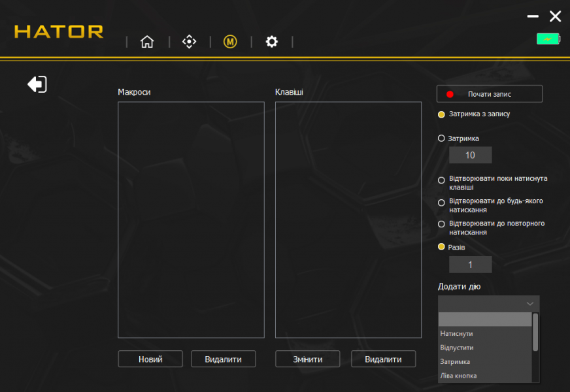
Task: Click the HATOR logo
Action: point(59,31)
